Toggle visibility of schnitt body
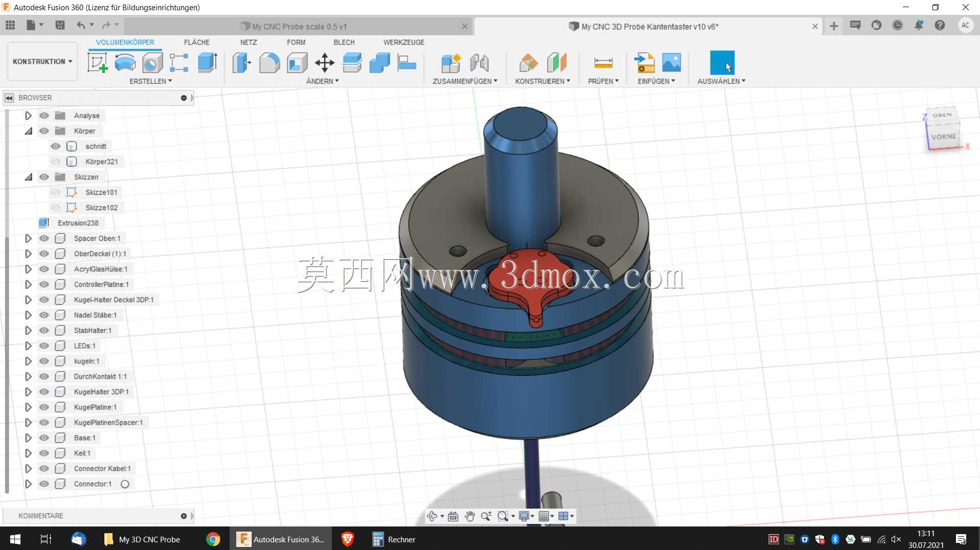 (x=55, y=146)
